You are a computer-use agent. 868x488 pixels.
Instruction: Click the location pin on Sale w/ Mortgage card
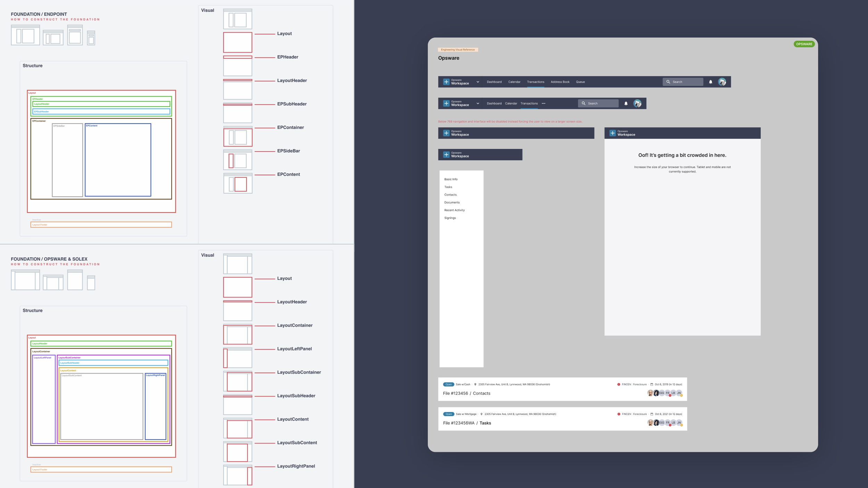pyautogui.click(x=481, y=414)
